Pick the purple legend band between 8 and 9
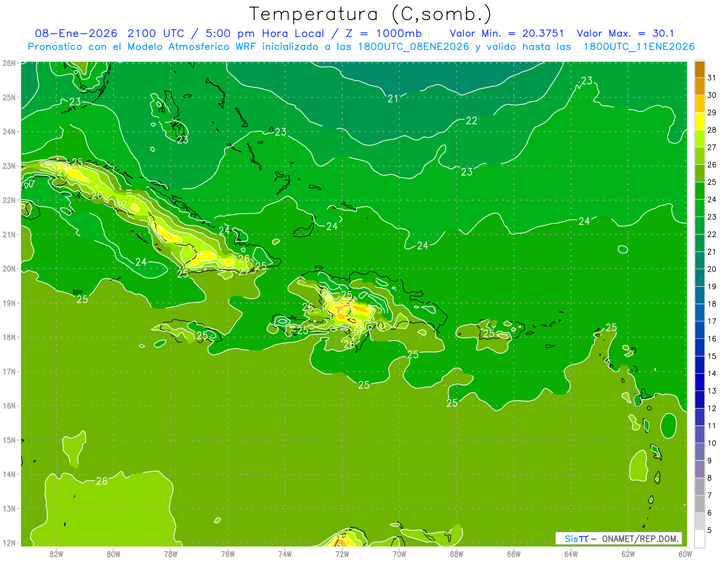Image resolution: width=728 pixels, height=562 pixels. (699, 469)
